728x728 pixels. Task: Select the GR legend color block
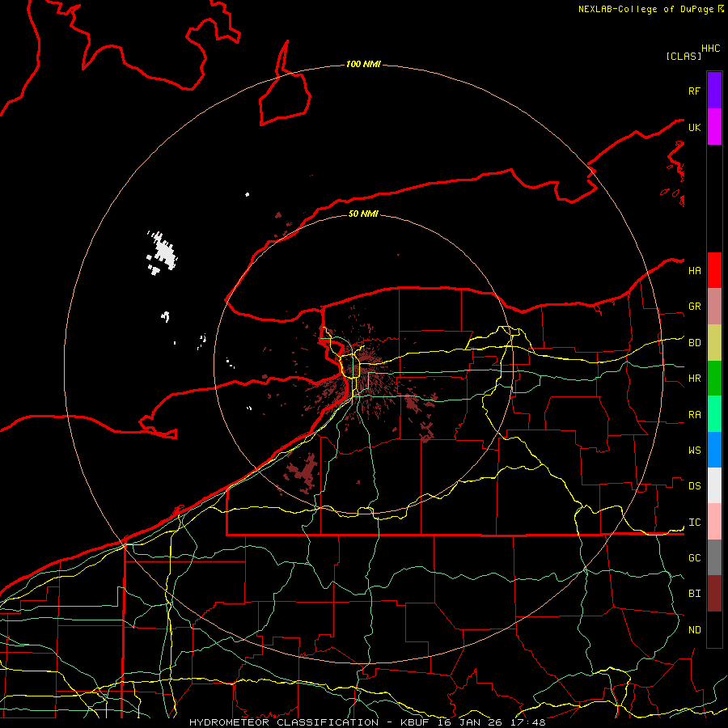click(x=714, y=307)
